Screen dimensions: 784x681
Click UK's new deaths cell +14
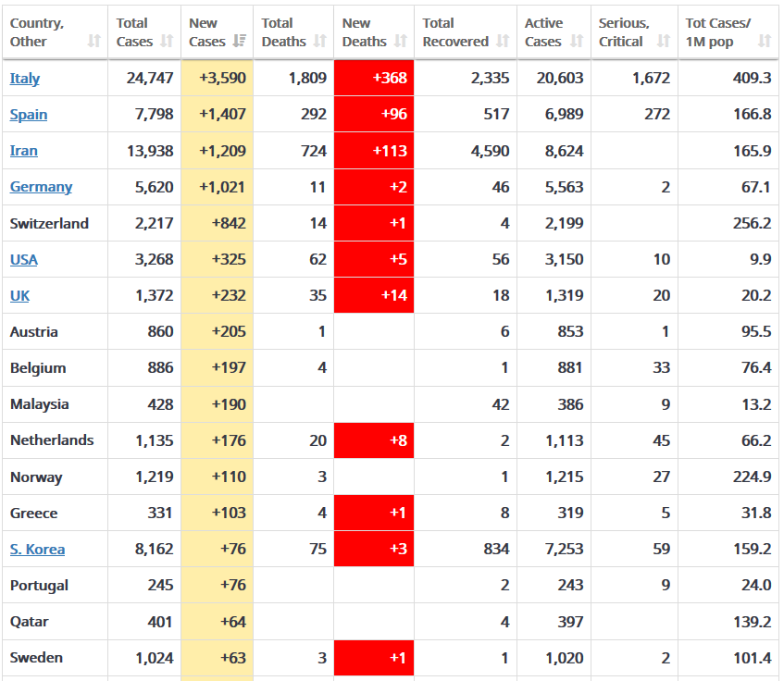point(374,295)
